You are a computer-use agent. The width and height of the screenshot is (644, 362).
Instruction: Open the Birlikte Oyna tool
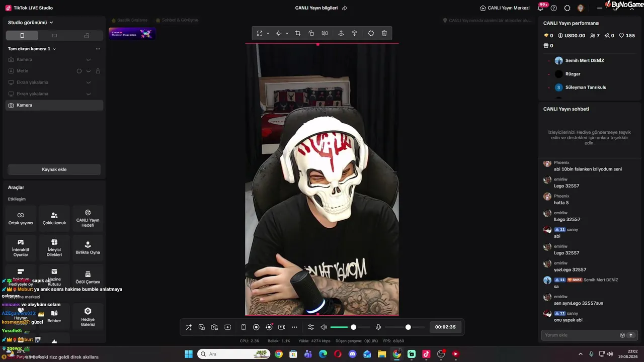[88, 247]
